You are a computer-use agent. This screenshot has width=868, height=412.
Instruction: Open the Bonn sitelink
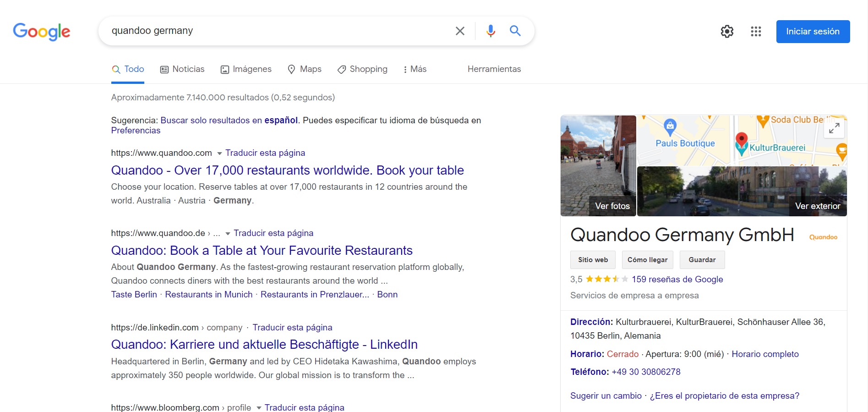click(x=387, y=295)
